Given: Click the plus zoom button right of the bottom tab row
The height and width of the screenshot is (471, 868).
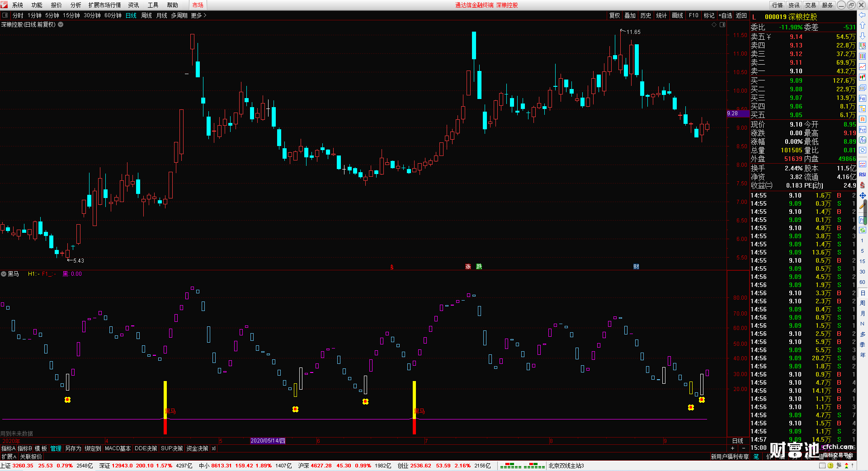Looking at the screenshot, I should (733, 448).
